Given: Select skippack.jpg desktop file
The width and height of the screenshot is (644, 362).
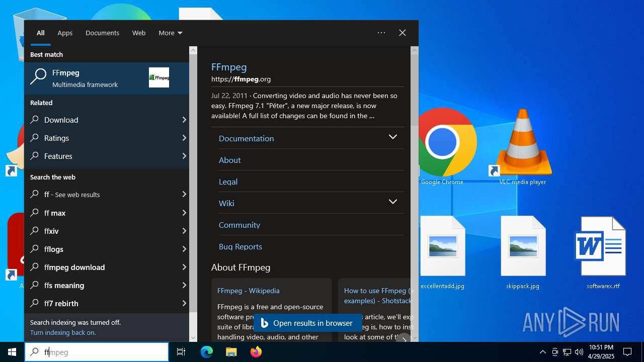Looking at the screenshot, I should [523, 253].
